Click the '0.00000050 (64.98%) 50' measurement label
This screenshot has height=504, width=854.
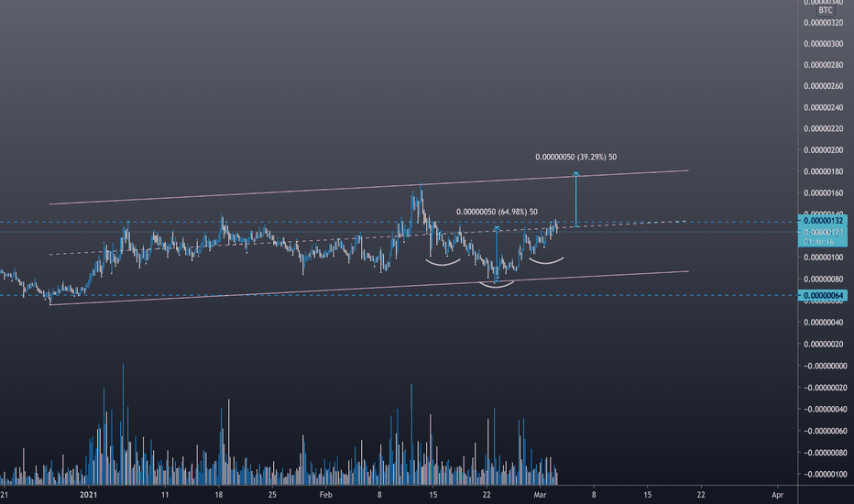pyautogui.click(x=497, y=212)
